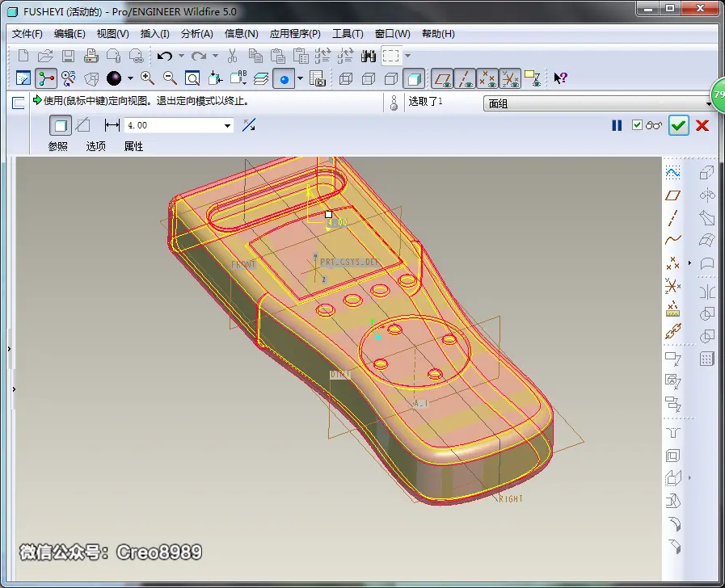The height and width of the screenshot is (588, 725).
Task: Open the 4.00 thickness value dropdown
Action: [x=227, y=126]
